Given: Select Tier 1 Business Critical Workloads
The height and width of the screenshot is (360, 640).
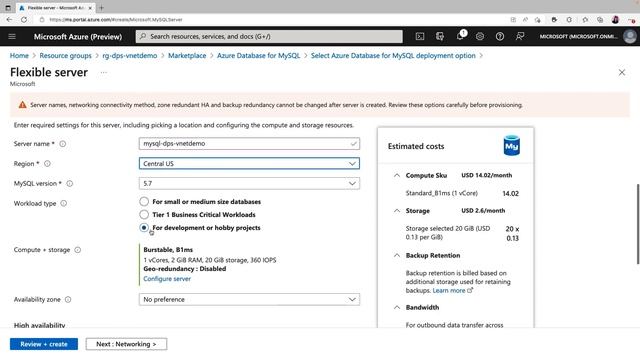Looking at the screenshot, I should point(144,215).
